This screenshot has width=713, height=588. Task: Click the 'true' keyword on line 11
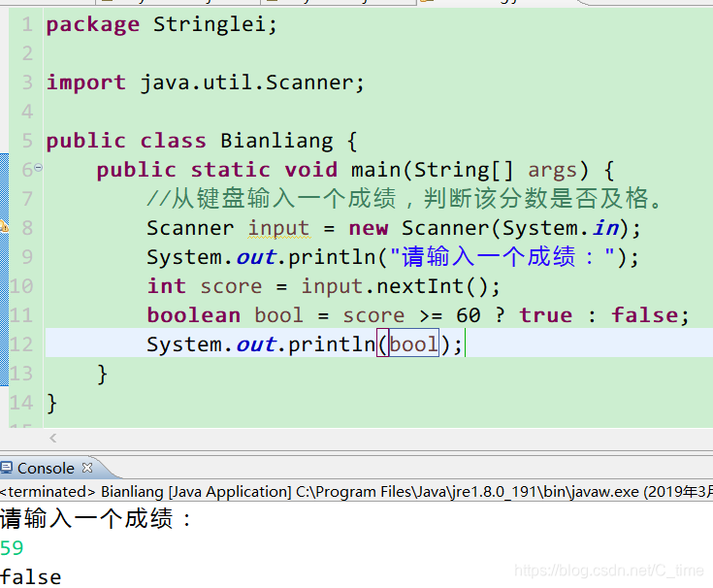(545, 315)
